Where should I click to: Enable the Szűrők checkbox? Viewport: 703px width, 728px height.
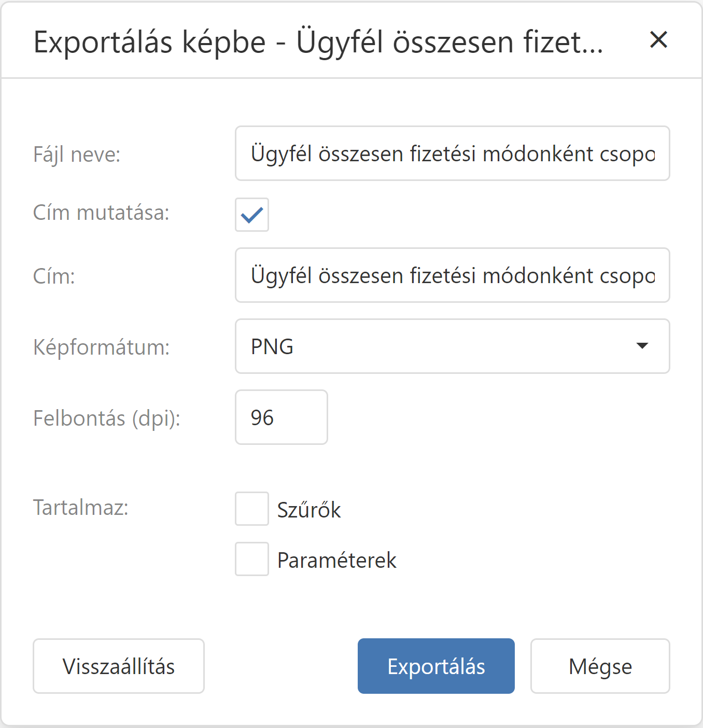tap(252, 509)
